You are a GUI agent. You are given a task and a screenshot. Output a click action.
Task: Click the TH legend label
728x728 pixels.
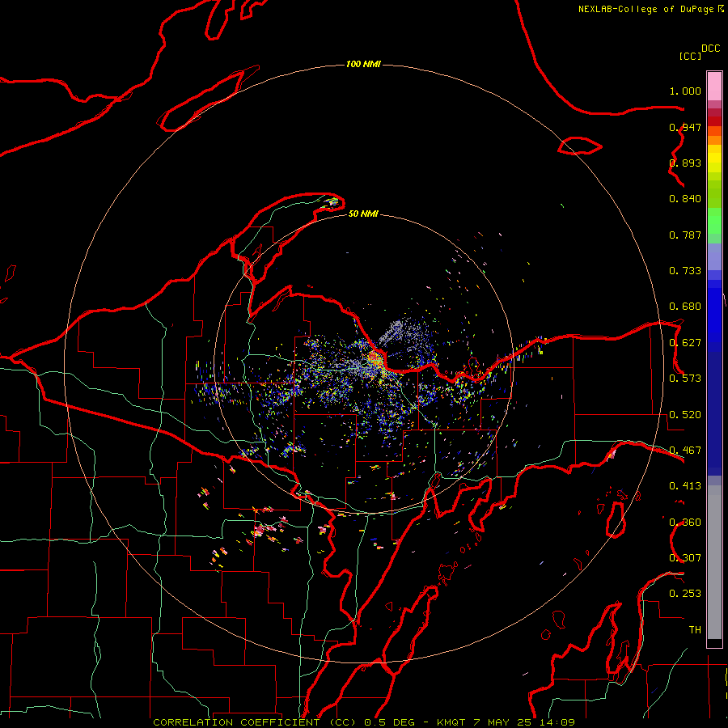(x=695, y=630)
